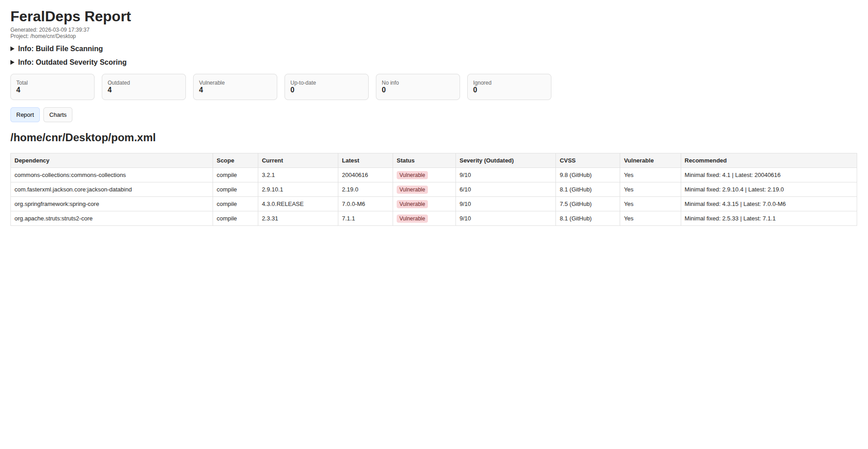The width and height of the screenshot is (868, 449).
Task: Switch to the Report tab
Action: tap(25, 115)
